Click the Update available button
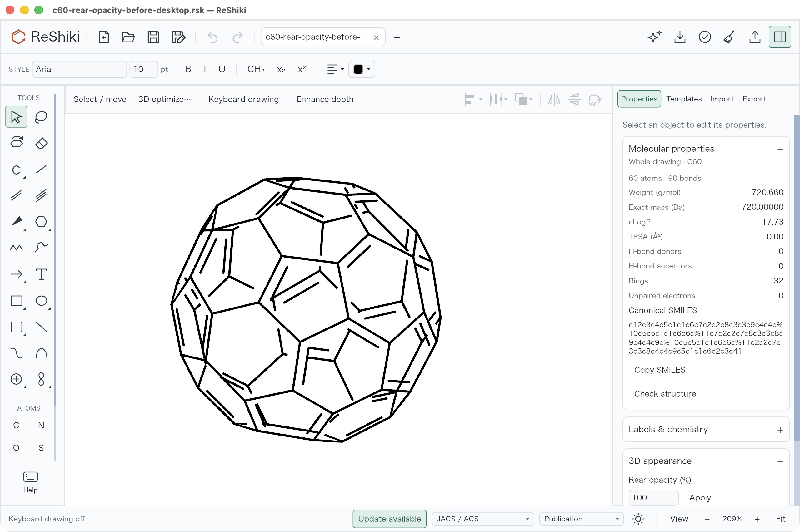 point(389,519)
